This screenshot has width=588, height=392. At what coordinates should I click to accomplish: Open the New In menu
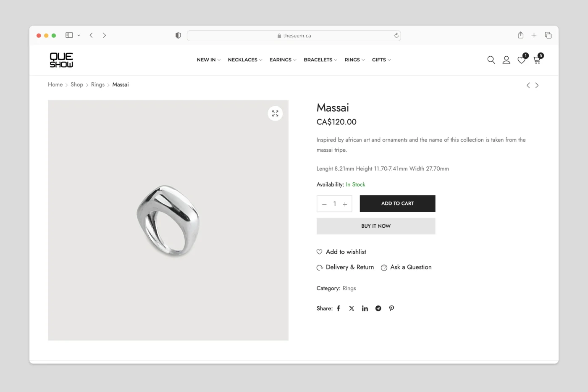(208, 60)
